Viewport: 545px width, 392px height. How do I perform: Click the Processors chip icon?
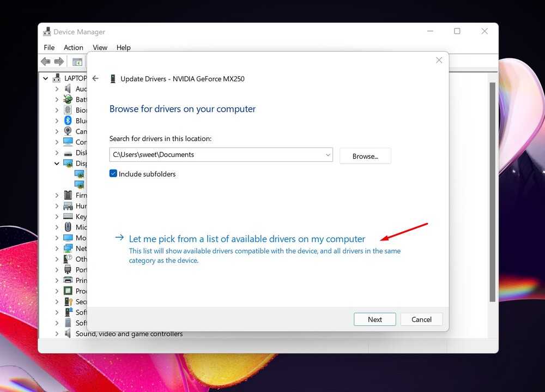(68, 291)
